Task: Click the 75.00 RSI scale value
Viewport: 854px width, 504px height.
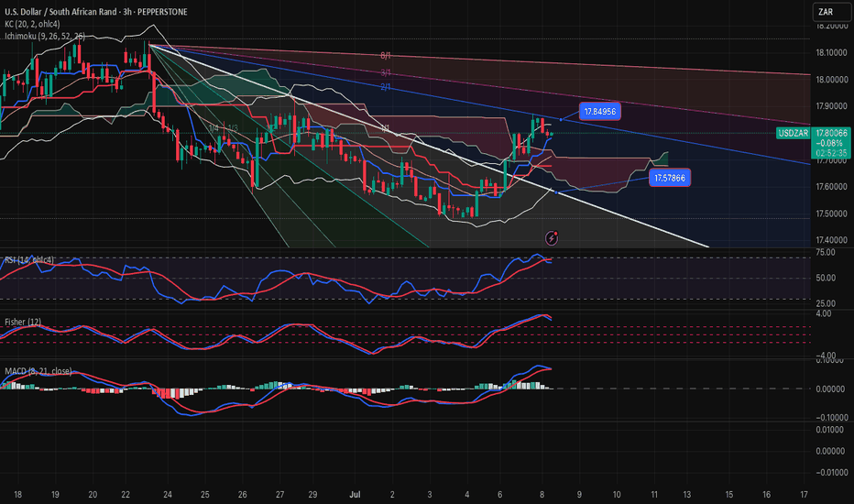Action: click(825, 252)
